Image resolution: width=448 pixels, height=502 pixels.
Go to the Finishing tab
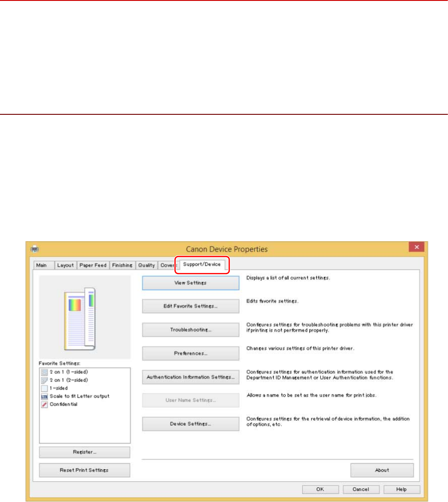122,265
